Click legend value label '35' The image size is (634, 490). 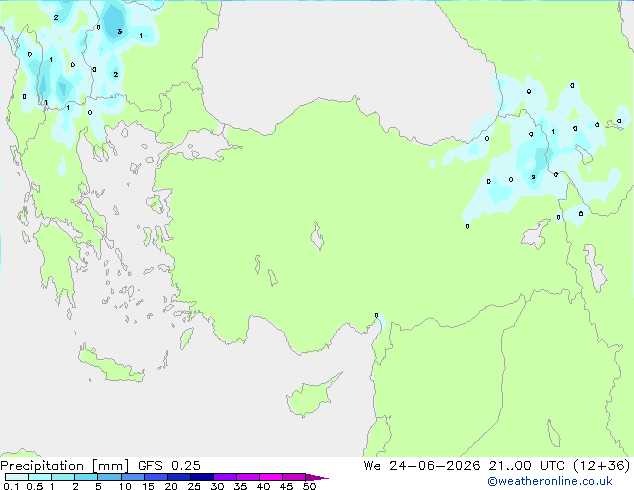tap(240, 486)
